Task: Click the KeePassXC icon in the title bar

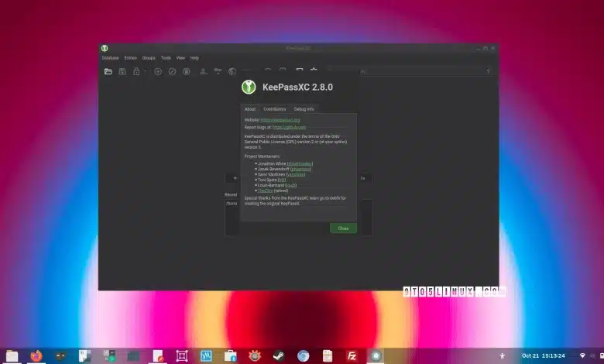Action: tap(105, 48)
